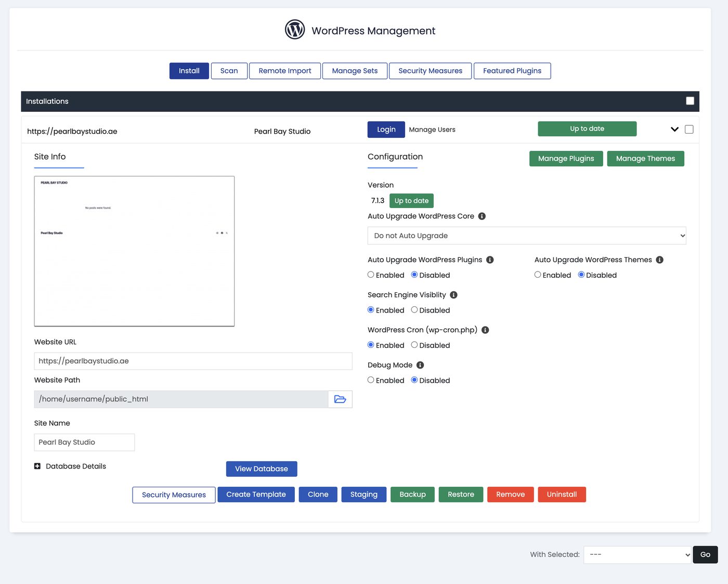
Task: Enable Auto Upgrade WordPress Plugins
Action: 371,275
